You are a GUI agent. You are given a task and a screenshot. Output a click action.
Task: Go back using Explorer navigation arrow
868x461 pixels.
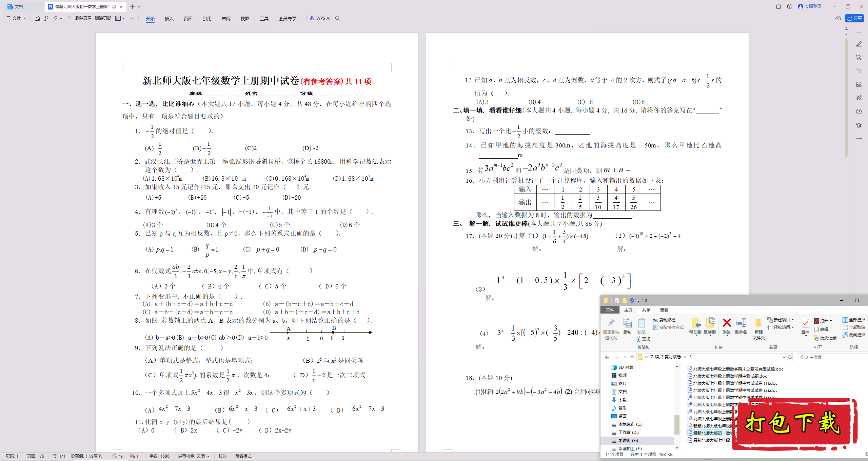pyautogui.click(x=607, y=357)
